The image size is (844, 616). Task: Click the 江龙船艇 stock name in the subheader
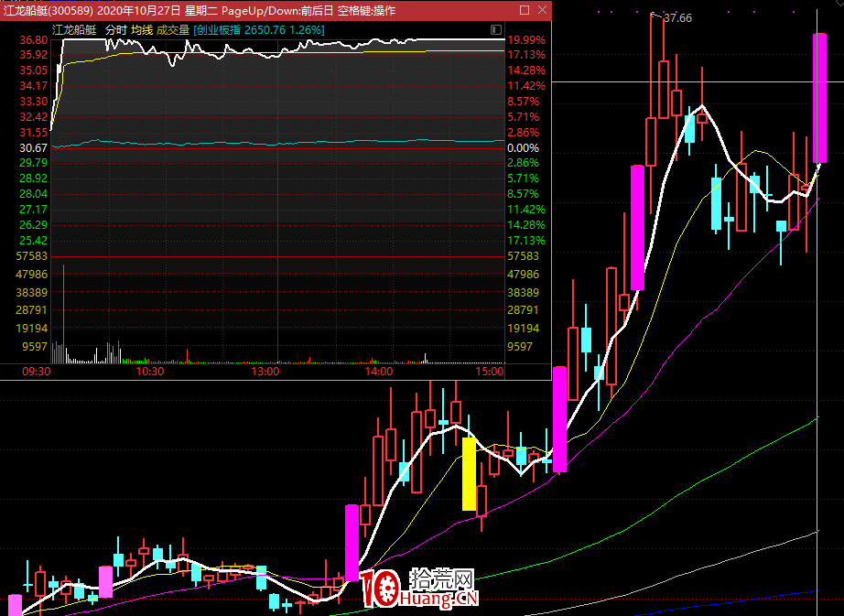[74, 30]
